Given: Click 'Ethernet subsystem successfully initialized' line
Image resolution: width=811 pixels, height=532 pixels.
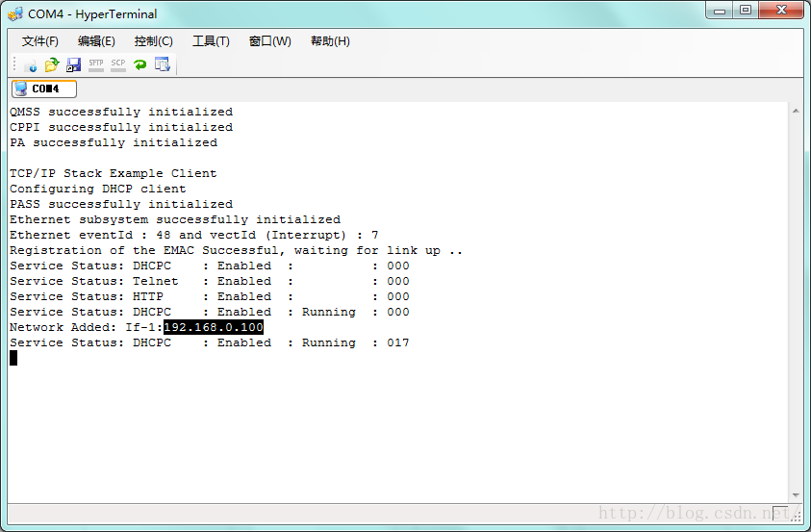Looking at the screenshot, I should pyautogui.click(x=175, y=219).
